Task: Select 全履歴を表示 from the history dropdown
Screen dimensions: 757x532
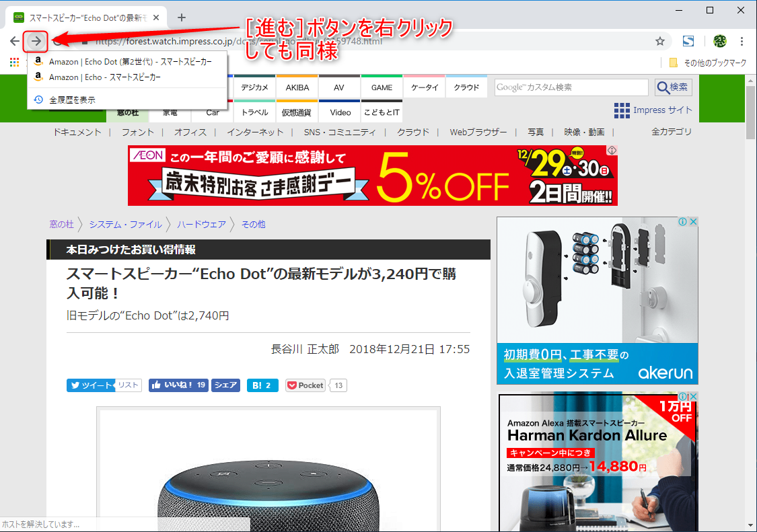Action: click(x=72, y=98)
